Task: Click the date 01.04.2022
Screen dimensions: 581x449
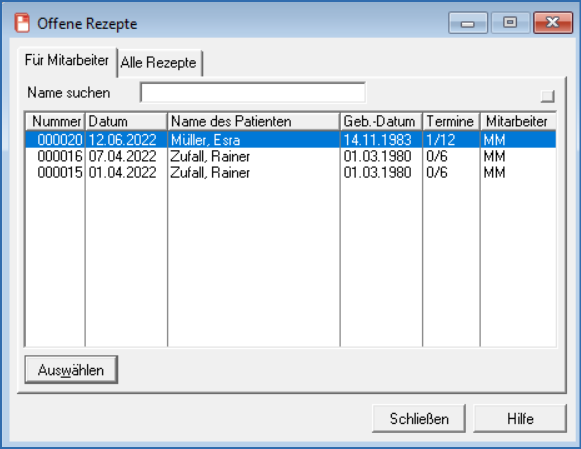Action: [x=122, y=173]
